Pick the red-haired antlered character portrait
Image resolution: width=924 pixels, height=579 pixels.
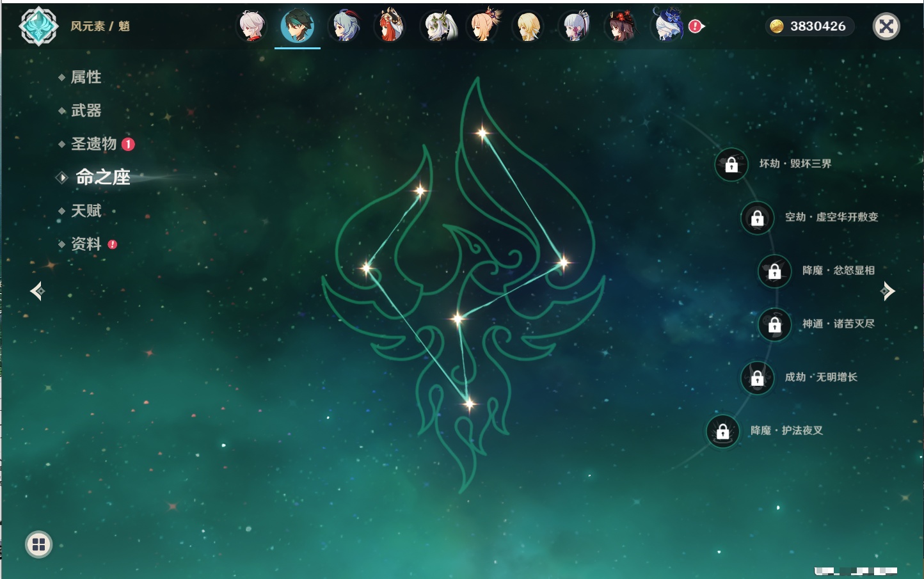pyautogui.click(x=390, y=26)
